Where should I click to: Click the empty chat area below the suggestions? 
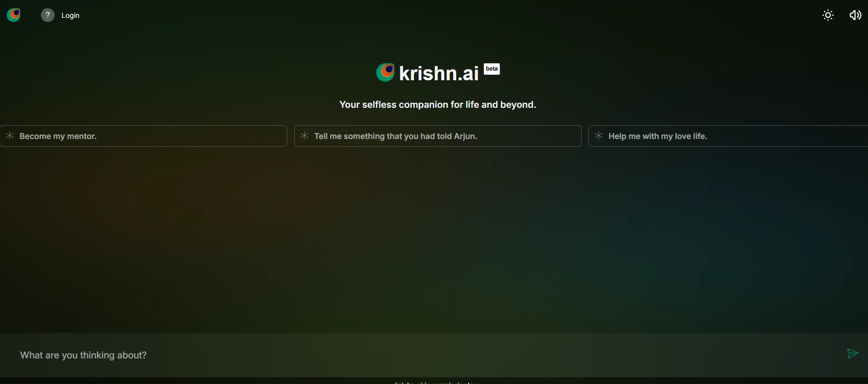[434, 239]
